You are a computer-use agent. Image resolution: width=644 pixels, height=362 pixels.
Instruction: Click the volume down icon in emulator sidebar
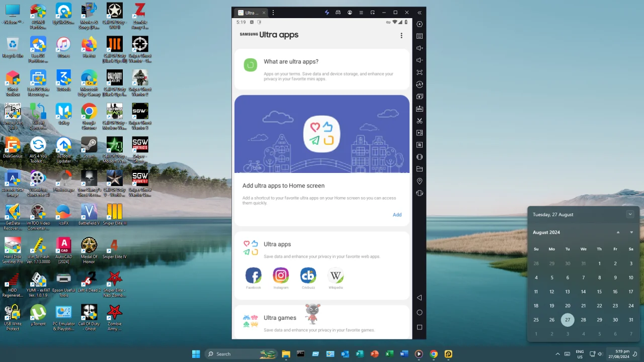click(420, 60)
